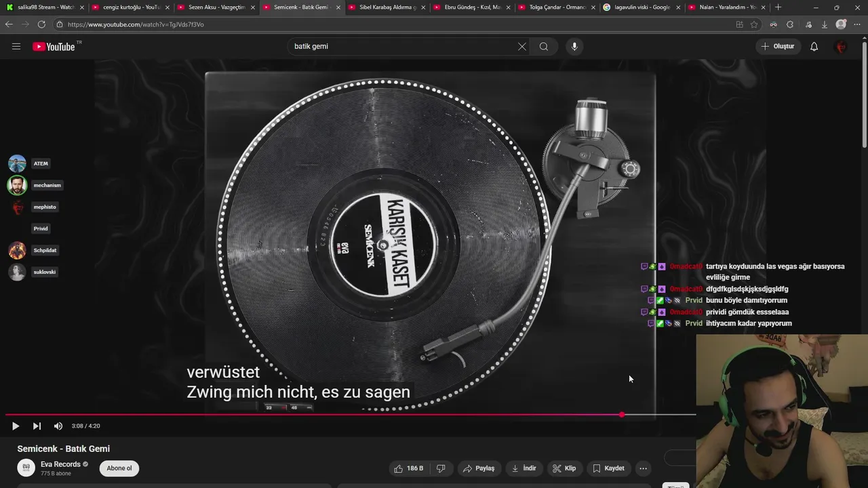
Task: Skip to the next video
Action: point(37,426)
